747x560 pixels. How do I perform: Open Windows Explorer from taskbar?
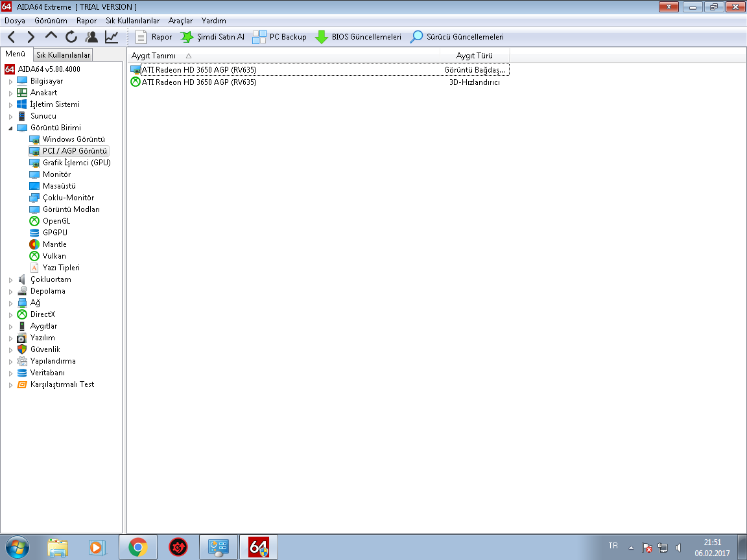pyautogui.click(x=58, y=548)
